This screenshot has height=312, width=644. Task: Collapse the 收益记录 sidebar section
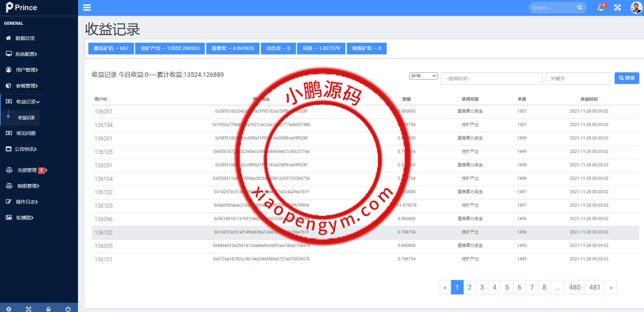click(27, 102)
